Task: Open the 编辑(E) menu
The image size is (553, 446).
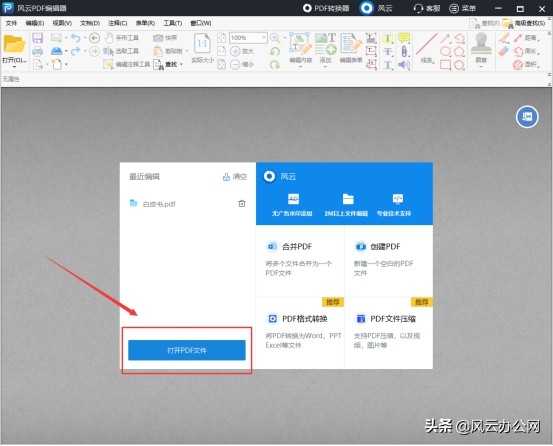Action: click(x=35, y=23)
